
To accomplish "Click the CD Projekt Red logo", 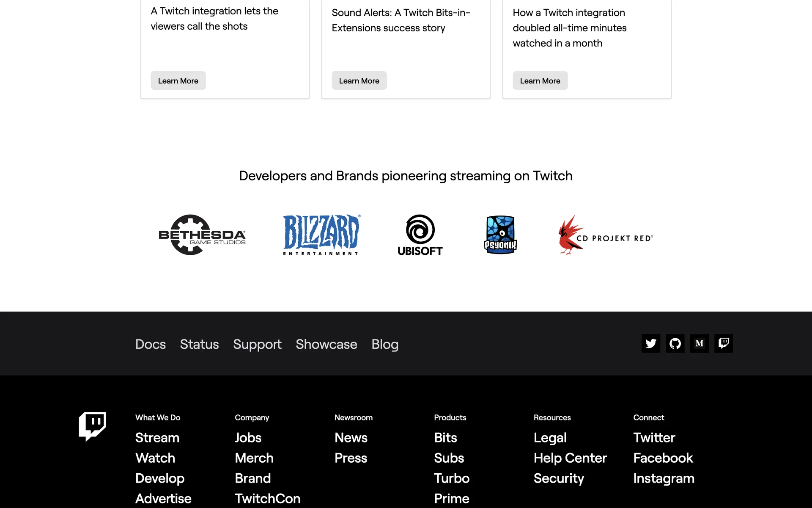I will click(x=605, y=236).
